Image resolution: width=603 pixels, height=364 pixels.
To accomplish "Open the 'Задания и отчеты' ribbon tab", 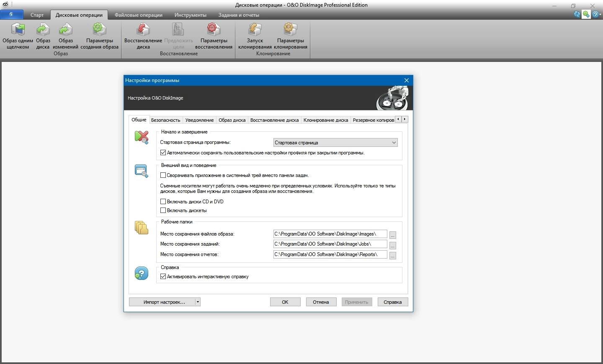I will (239, 15).
